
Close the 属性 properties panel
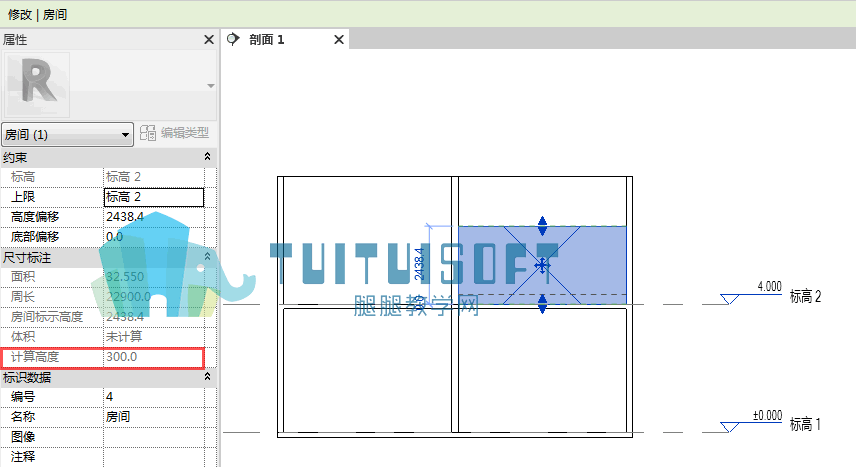pyautogui.click(x=209, y=40)
